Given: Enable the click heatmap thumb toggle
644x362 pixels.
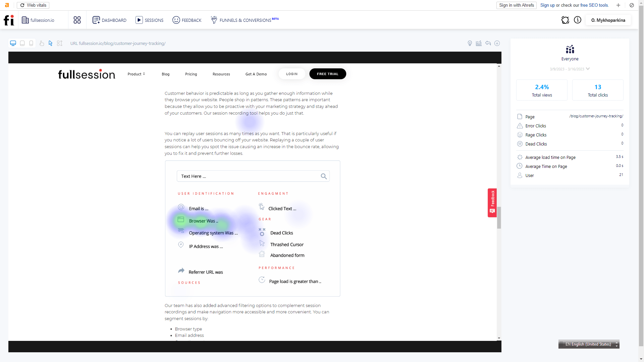Looking at the screenshot, I should (42, 43).
